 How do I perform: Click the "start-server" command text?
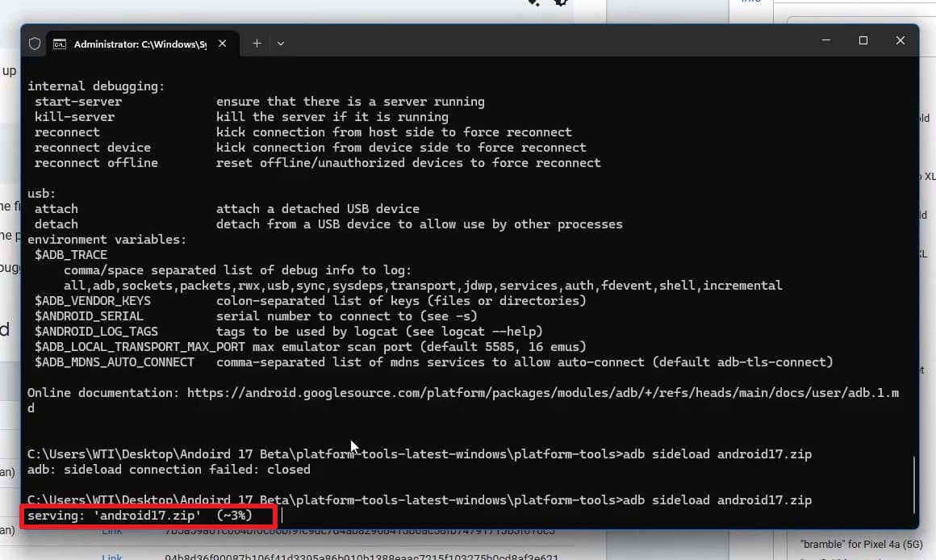tap(77, 102)
